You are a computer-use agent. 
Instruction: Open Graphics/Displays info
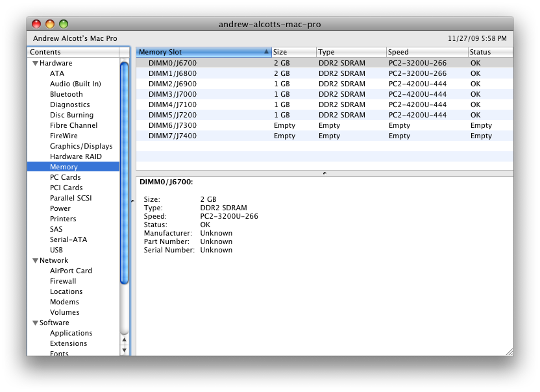click(x=81, y=146)
